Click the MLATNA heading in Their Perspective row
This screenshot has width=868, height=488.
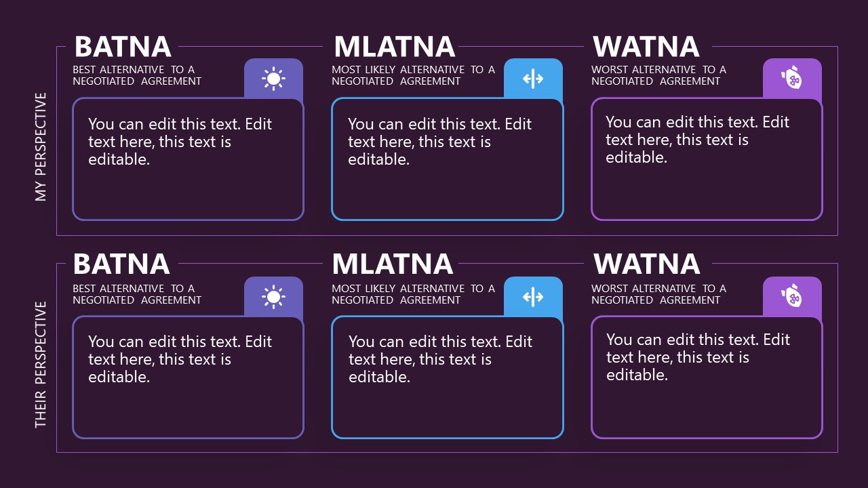393,264
